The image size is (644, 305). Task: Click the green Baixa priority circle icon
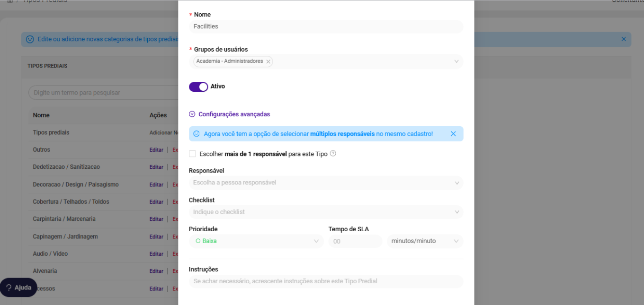pyautogui.click(x=198, y=241)
